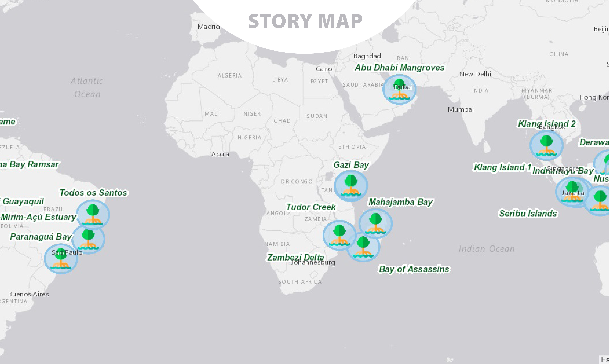Click the New Delhi city label

pyautogui.click(x=475, y=74)
